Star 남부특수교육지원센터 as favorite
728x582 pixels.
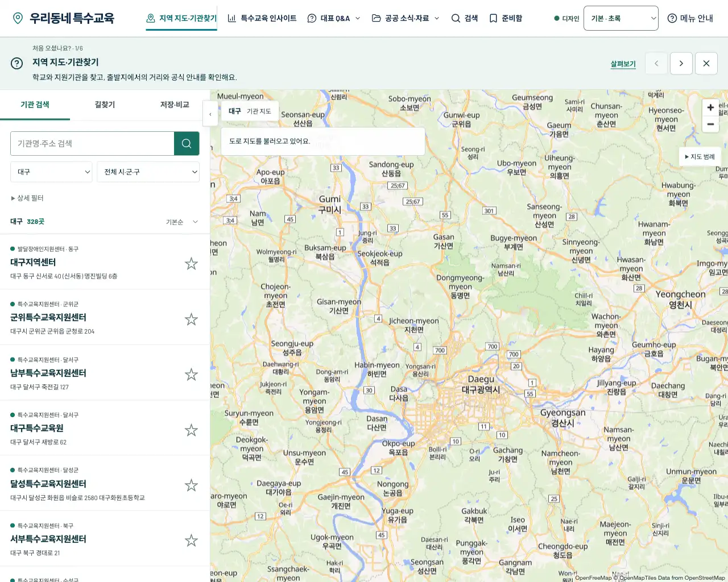[191, 375]
